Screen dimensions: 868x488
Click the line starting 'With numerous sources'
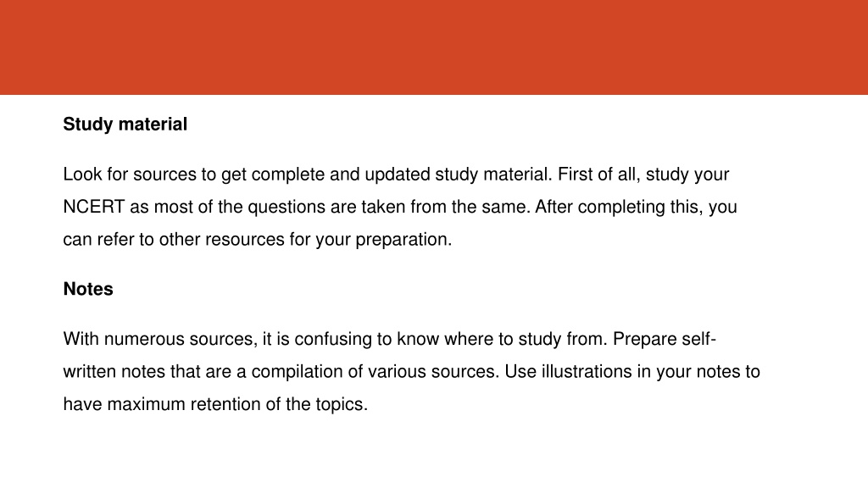click(x=390, y=339)
